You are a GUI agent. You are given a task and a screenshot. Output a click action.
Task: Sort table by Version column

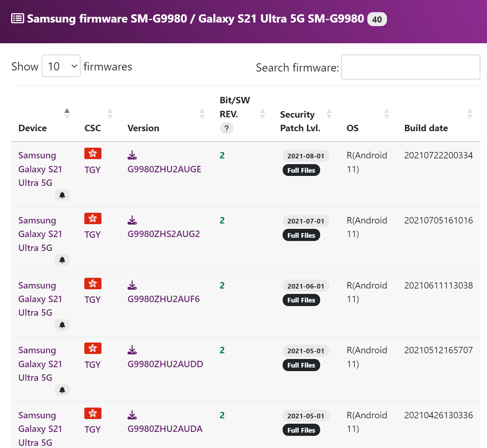pos(166,114)
